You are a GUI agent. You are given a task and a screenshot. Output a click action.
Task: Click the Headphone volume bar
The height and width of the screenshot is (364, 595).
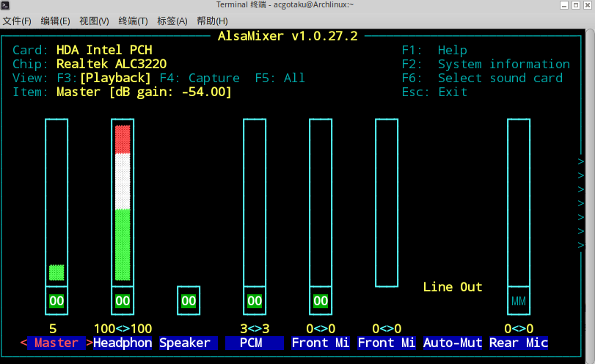[x=123, y=203]
